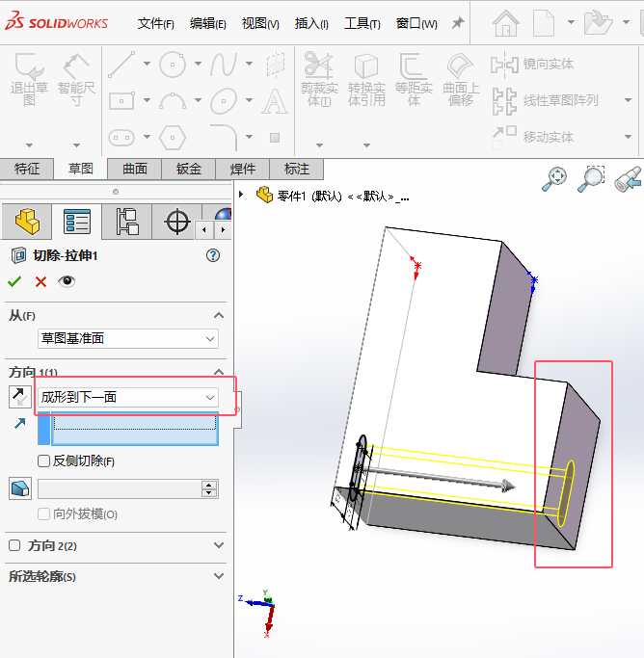
Task: Click the Open document icon
Action: 598,23
